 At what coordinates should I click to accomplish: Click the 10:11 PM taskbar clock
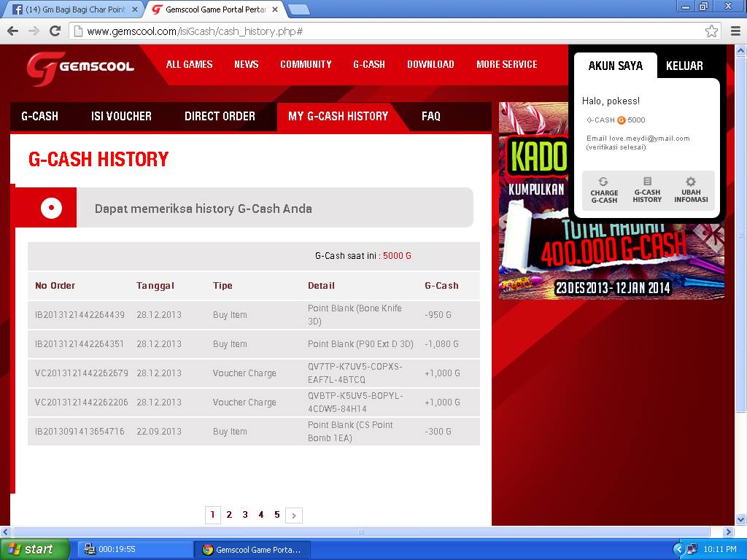(x=720, y=550)
